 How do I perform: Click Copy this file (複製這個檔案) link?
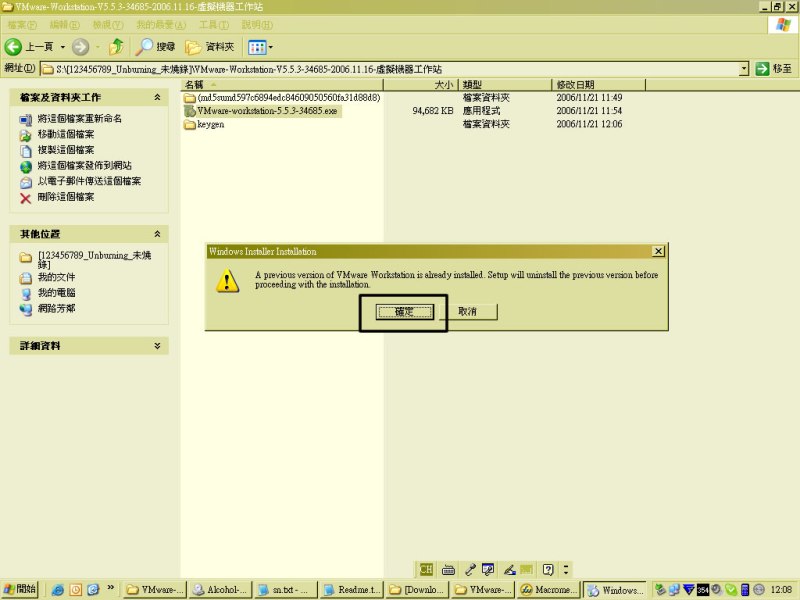pos(66,149)
